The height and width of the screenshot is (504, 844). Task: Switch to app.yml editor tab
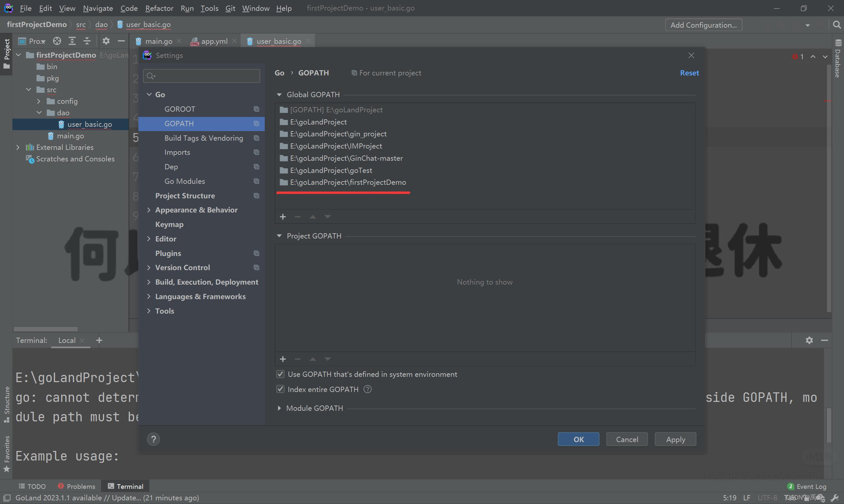pos(214,41)
